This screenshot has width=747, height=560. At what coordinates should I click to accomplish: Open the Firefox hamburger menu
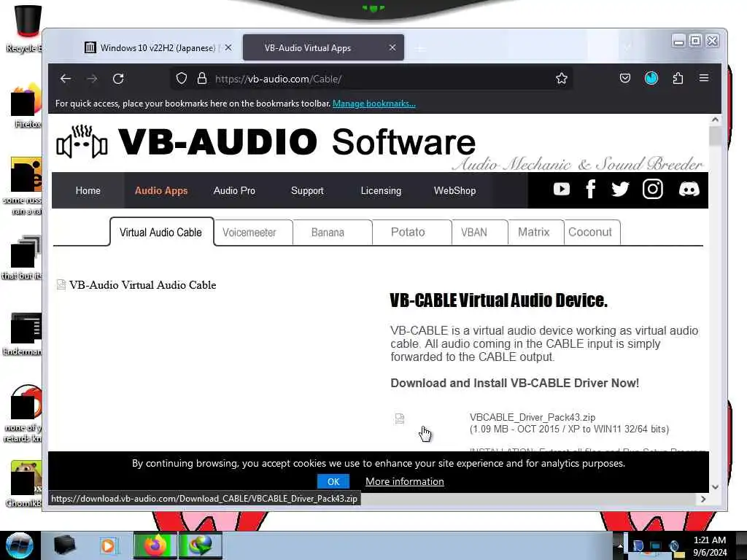704,78
